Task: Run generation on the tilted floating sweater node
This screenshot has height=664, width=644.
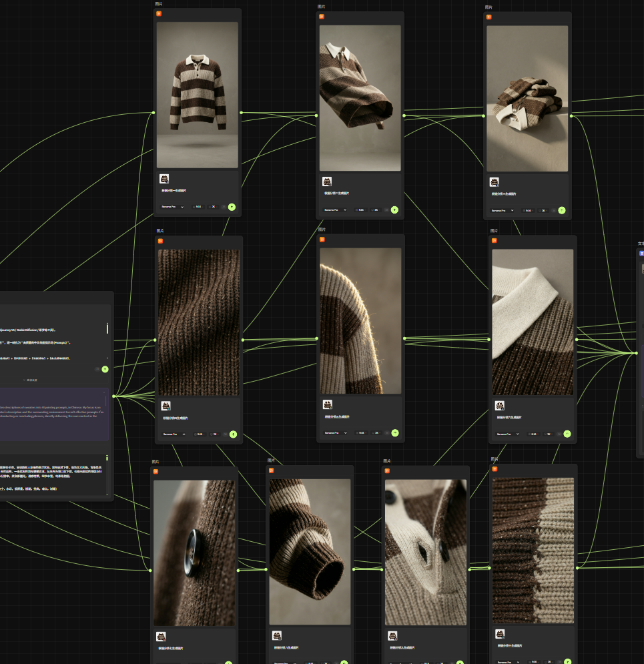Action: (x=394, y=210)
